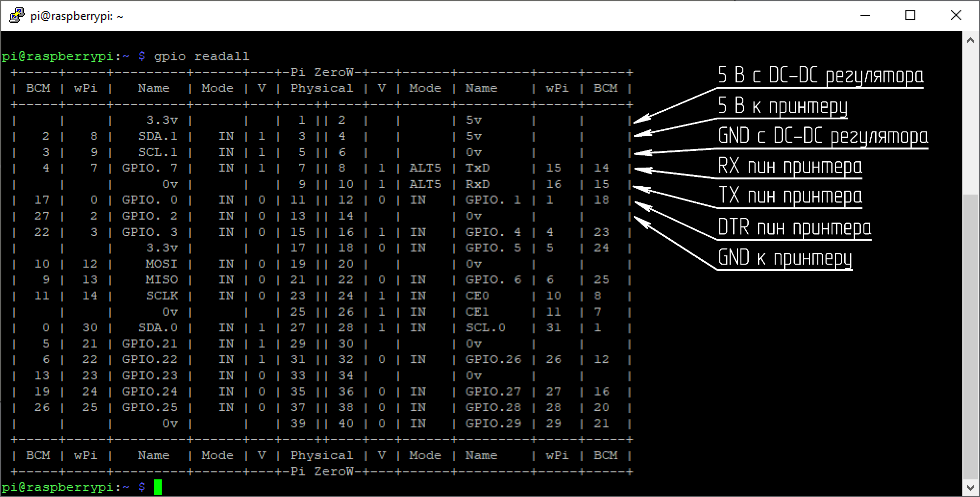Click the 'CE0' pin name
980x497 pixels.
[477, 296]
